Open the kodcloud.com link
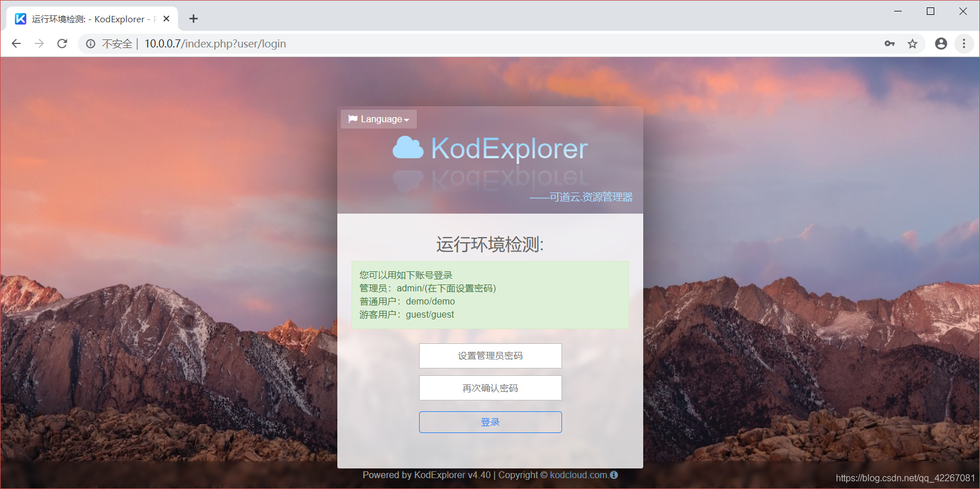980x489 pixels. click(579, 475)
